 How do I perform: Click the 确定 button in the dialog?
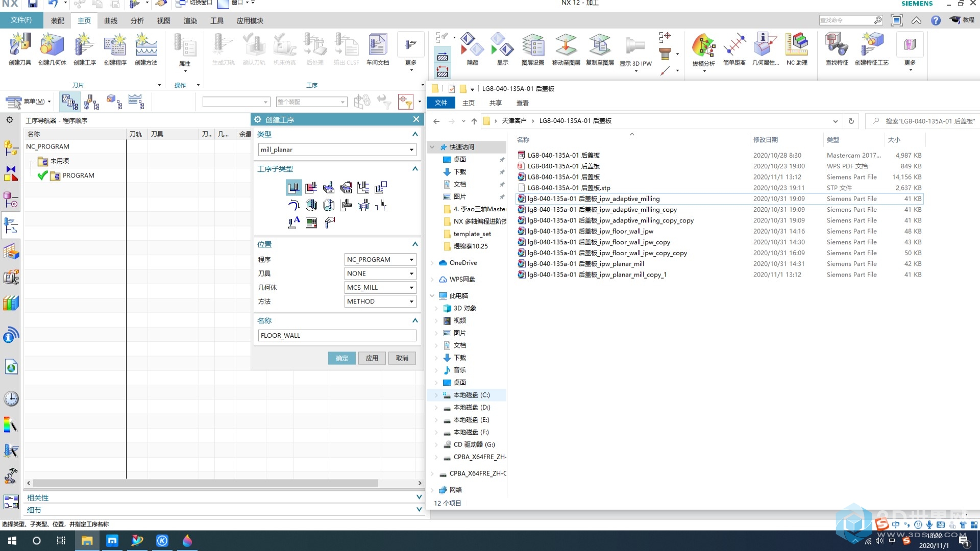341,358
